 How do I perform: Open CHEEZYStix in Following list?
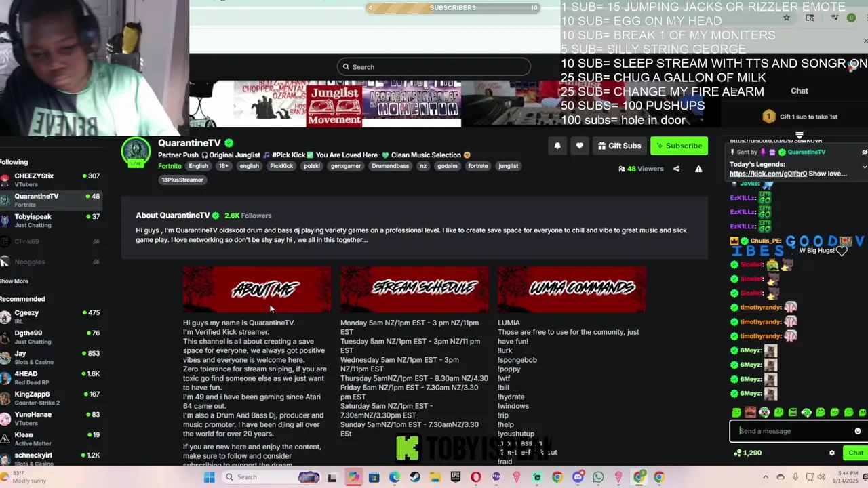point(51,180)
